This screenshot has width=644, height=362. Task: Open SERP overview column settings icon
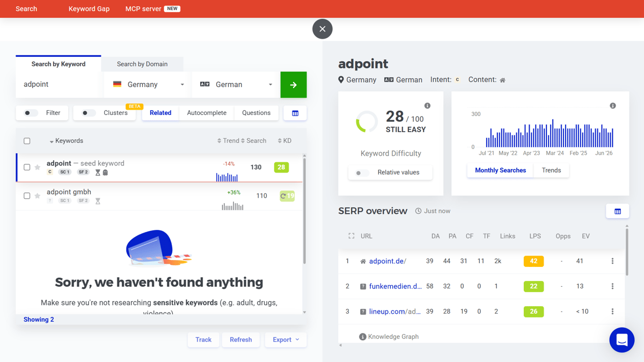[x=618, y=212]
